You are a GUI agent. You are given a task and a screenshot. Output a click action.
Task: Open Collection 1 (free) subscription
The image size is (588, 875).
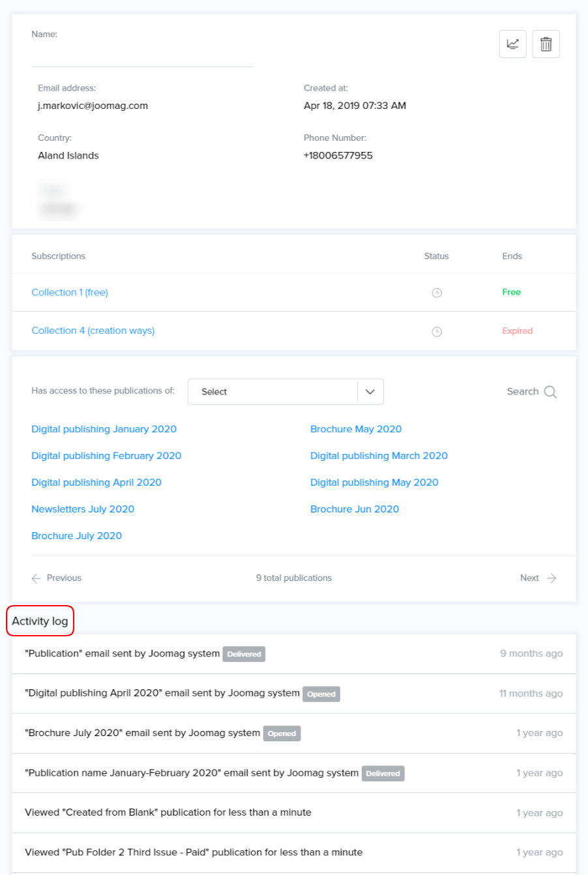[x=70, y=293]
